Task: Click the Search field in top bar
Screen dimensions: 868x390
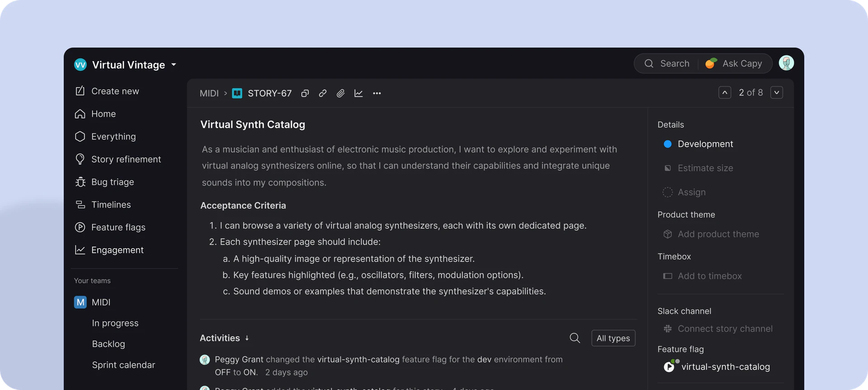Action: pyautogui.click(x=667, y=64)
